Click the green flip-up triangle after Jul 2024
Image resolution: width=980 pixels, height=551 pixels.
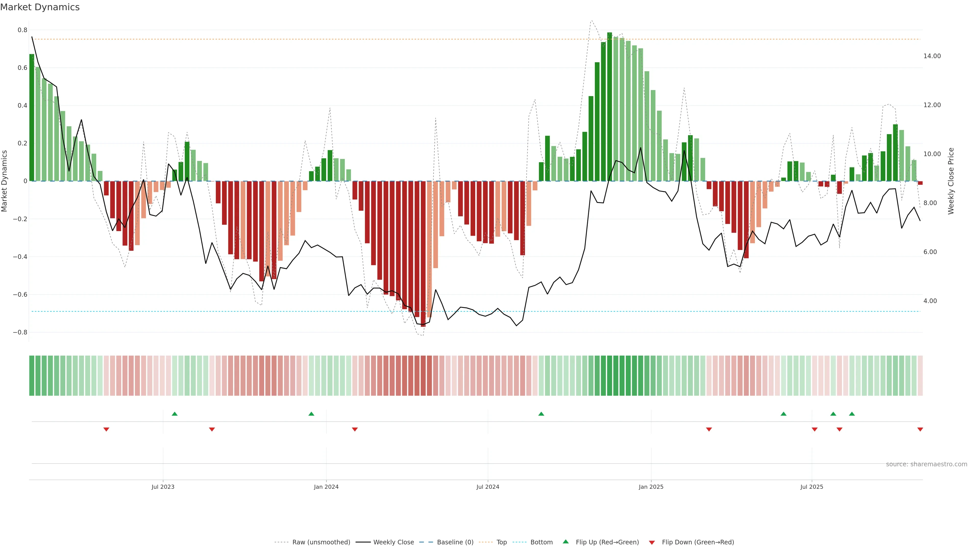click(541, 414)
